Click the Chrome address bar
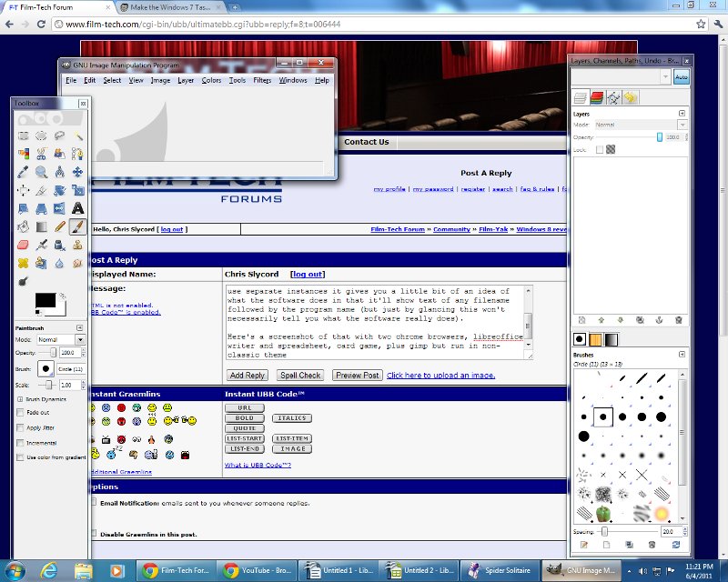This screenshot has width=728, height=582. click(373, 25)
